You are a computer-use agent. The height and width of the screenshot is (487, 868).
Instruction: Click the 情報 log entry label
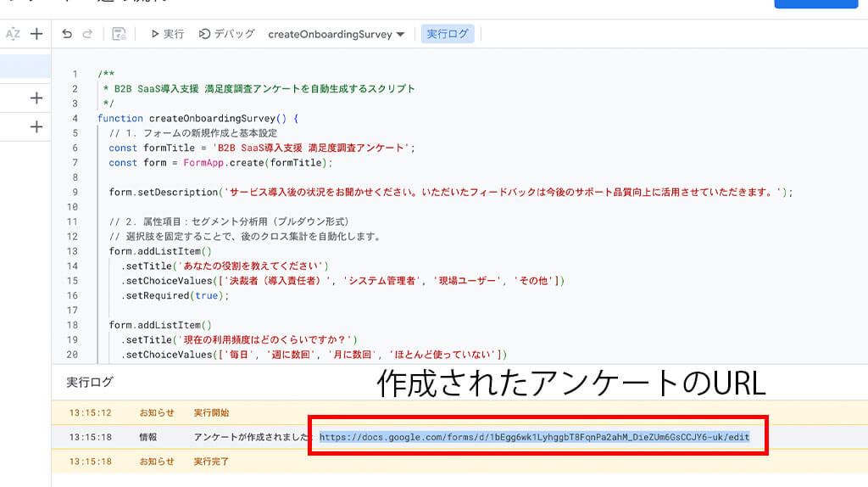click(147, 437)
